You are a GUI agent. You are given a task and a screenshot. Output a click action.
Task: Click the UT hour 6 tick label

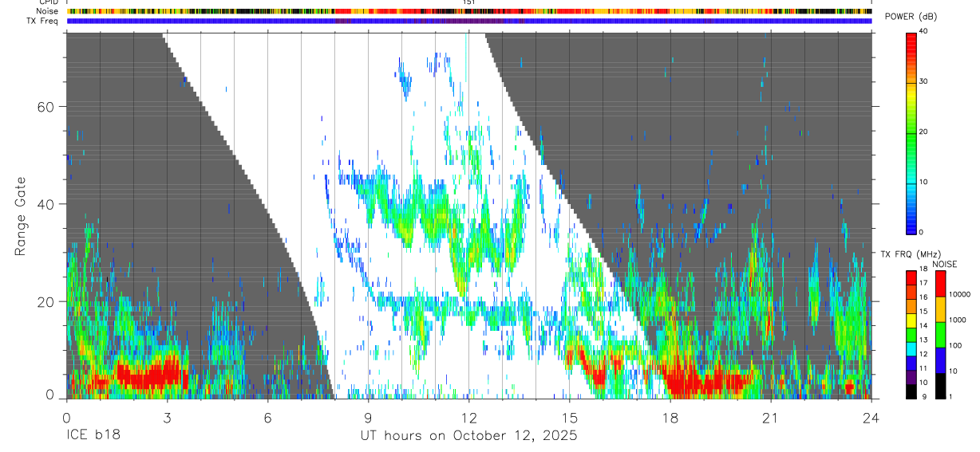[267, 418]
